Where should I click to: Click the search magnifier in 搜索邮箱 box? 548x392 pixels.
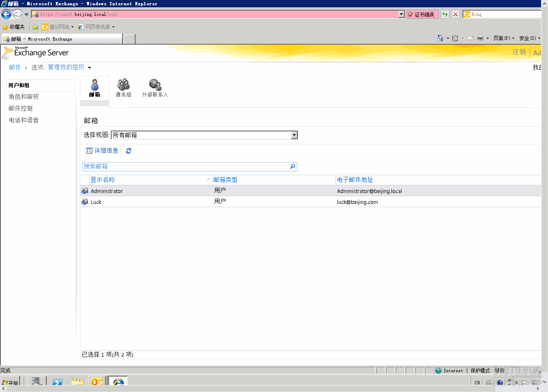pyautogui.click(x=292, y=167)
